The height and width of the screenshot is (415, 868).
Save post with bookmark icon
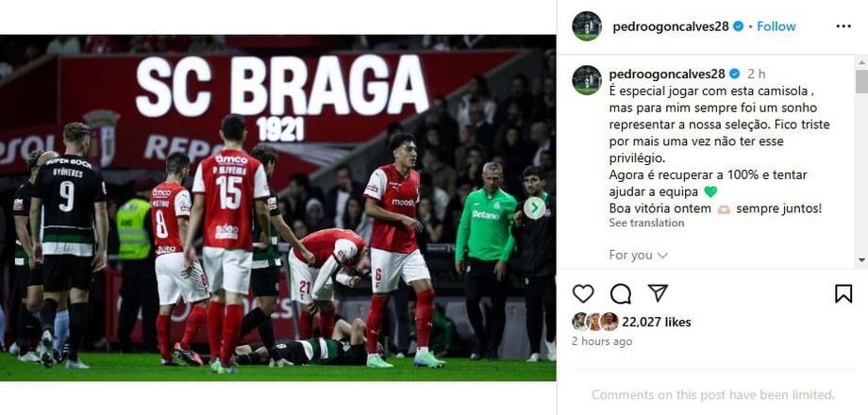point(843,293)
